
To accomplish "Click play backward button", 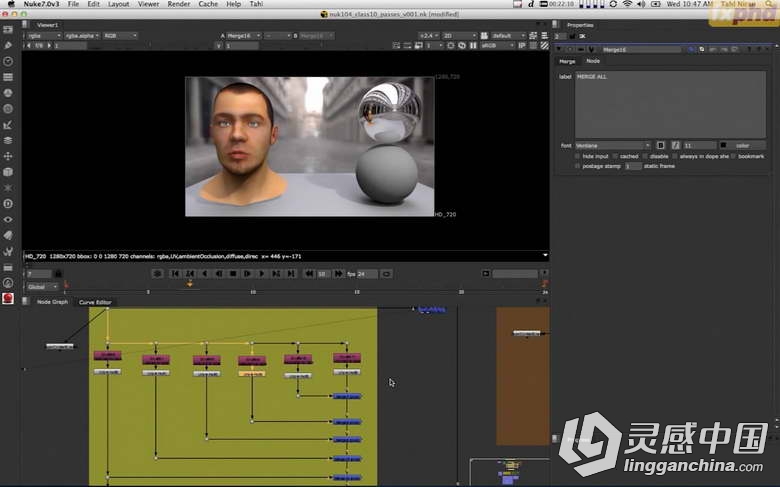I will 204,274.
